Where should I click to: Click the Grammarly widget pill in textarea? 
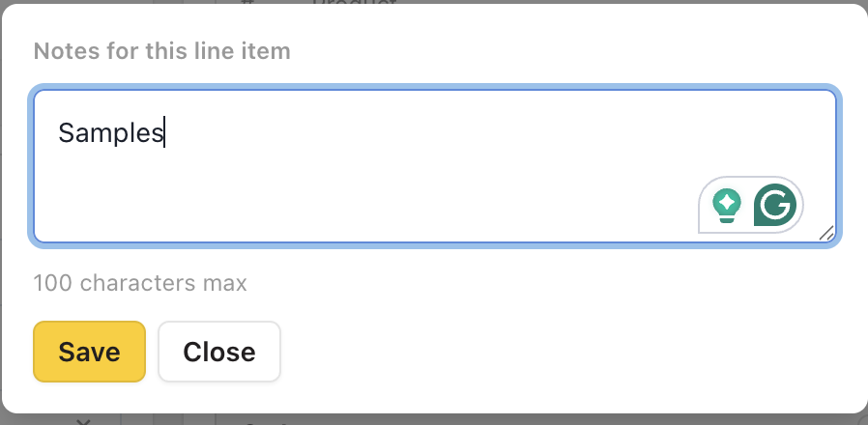[x=750, y=205]
